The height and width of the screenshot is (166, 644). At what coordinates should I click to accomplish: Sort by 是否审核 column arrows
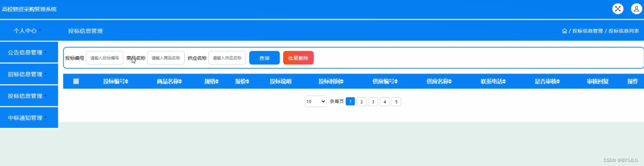558,82
